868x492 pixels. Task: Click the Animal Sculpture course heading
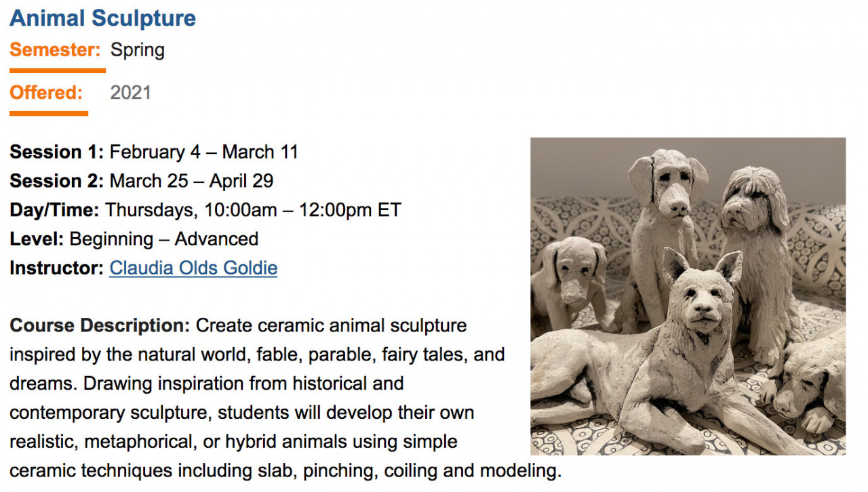[102, 18]
